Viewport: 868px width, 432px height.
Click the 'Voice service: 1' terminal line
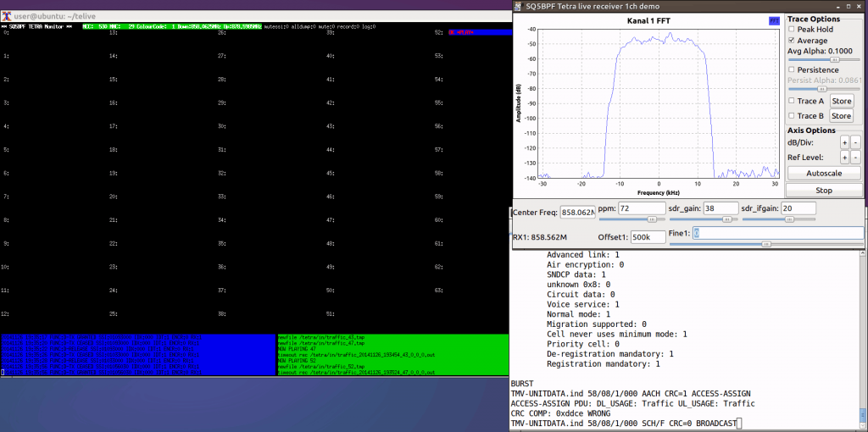(x=583, y=305)
